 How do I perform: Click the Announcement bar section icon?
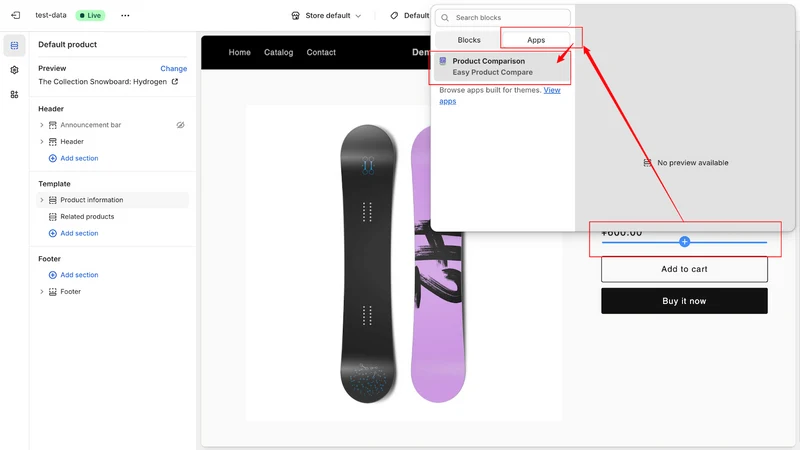53,125
